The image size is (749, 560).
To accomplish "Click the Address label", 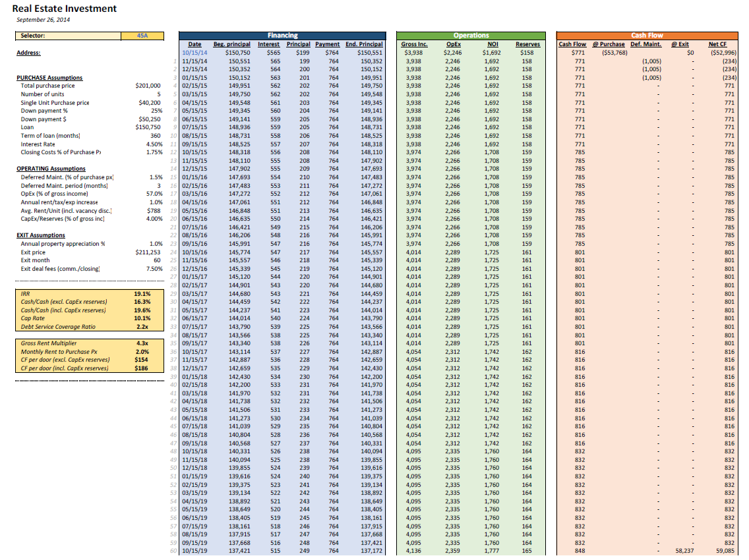I will coord(28,53).
